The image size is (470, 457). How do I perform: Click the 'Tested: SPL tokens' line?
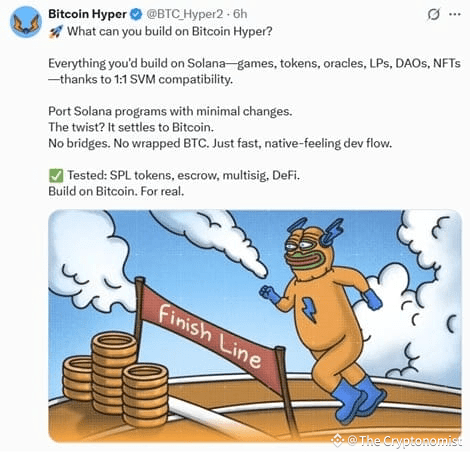click(183, 175)
